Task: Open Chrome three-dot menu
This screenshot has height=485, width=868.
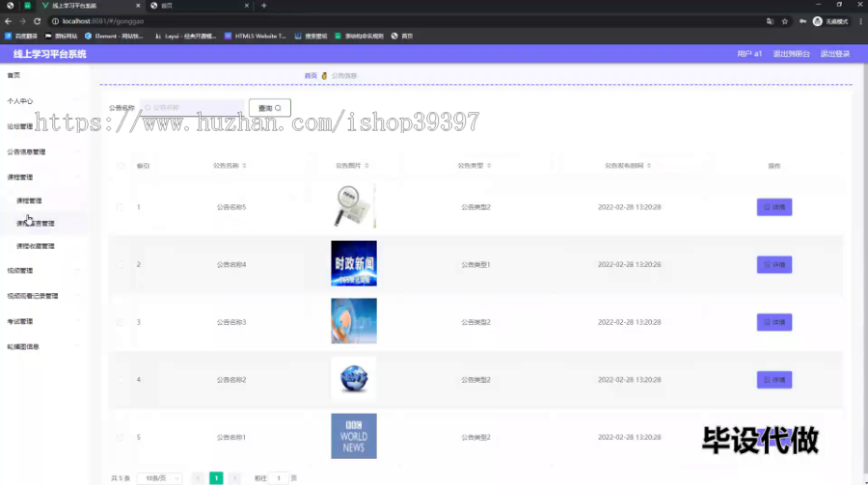Action: pyautogui.click(x=861, y=21)
